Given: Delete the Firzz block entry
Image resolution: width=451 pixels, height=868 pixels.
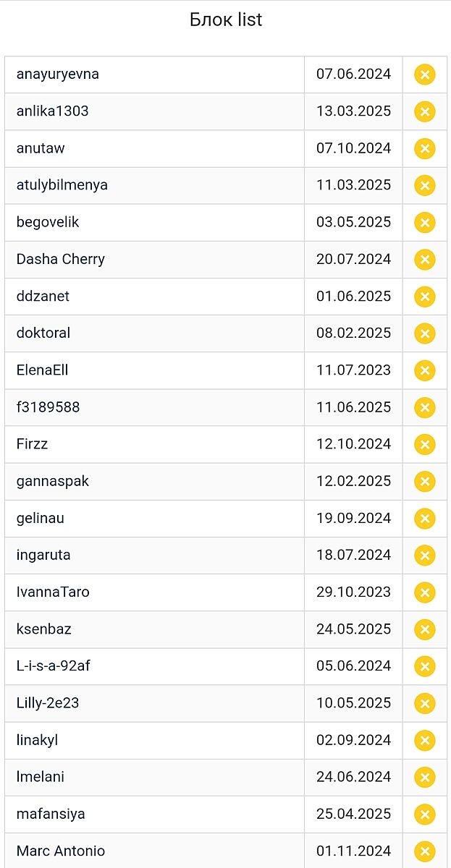Looking at the screenshot, I should (x=425, y=444).
